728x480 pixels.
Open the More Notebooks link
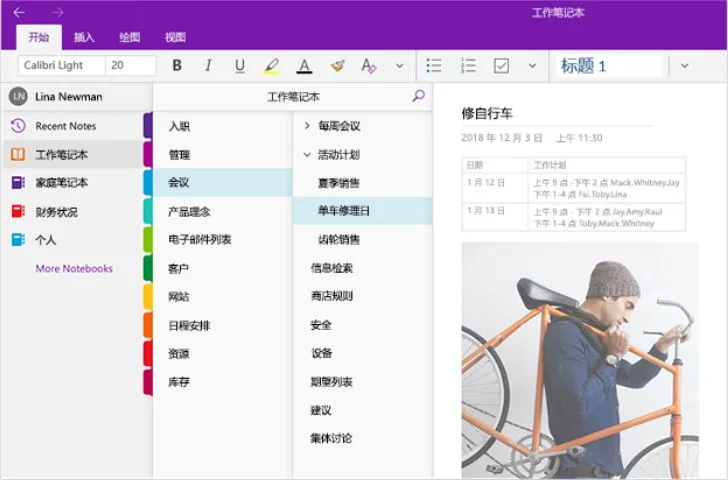pyautogui.click(x=74, y=269)
